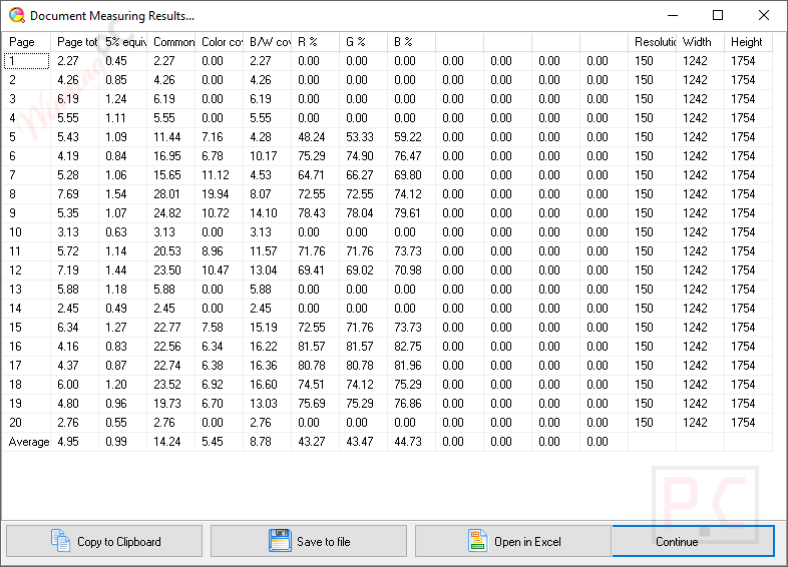Click the 16.60 B/W value in row 18

pyautogui.click(x=263, y=385)
